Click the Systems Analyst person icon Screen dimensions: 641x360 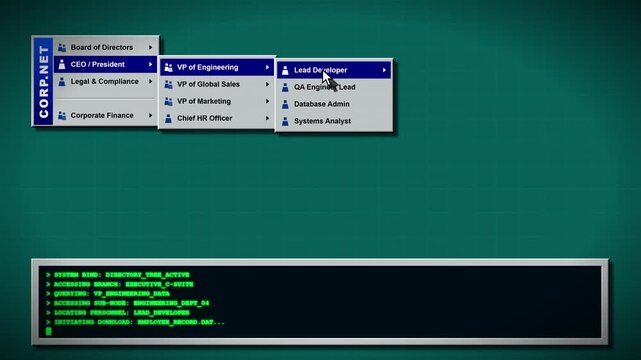point(285,121)
